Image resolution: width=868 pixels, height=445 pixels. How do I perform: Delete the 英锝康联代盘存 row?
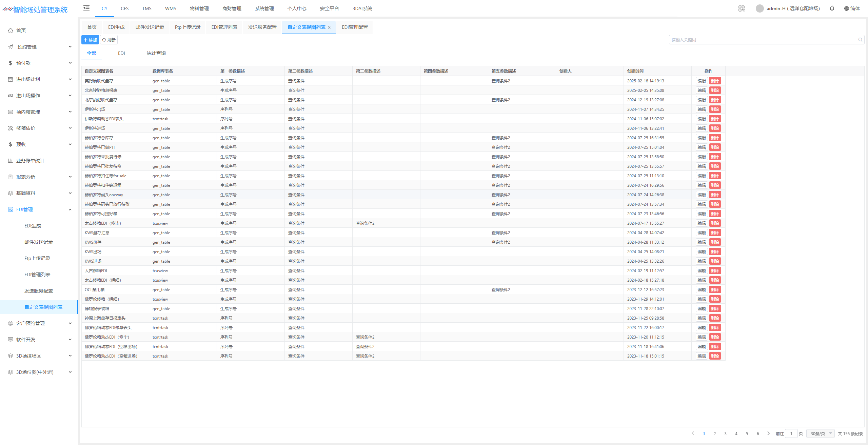(x=715, y=81)
